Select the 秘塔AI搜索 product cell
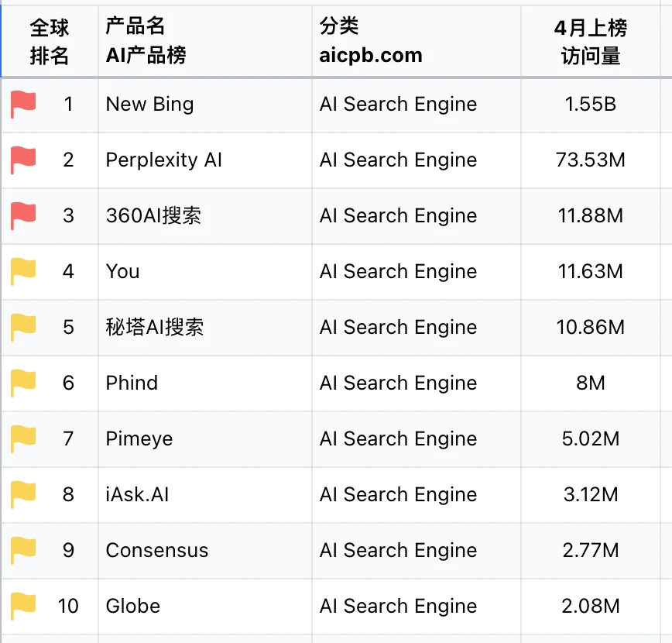The height and width of the screenshot is (643, 672). 155,328
